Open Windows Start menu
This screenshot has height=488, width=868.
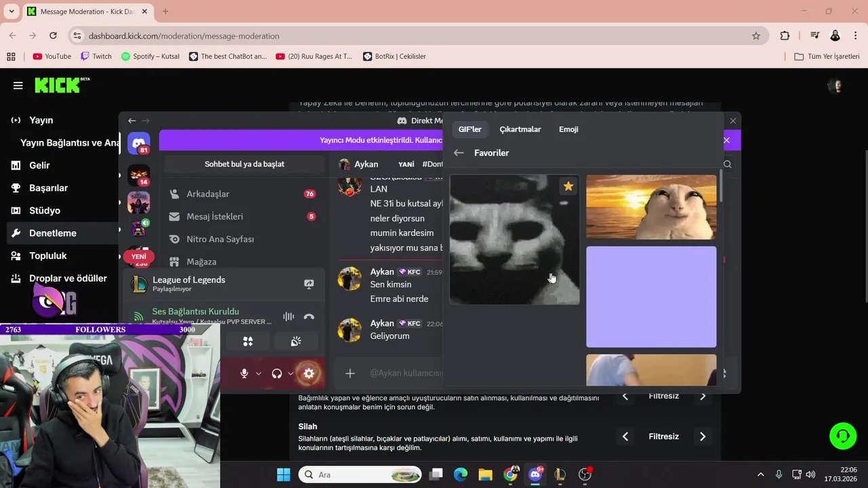[x=283, y=474]
